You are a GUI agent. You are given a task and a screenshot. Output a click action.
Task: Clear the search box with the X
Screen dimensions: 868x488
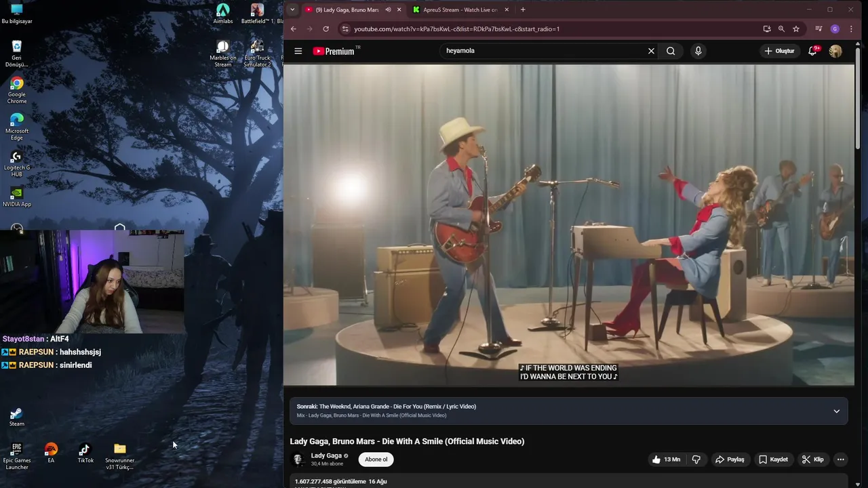point(651,51)
